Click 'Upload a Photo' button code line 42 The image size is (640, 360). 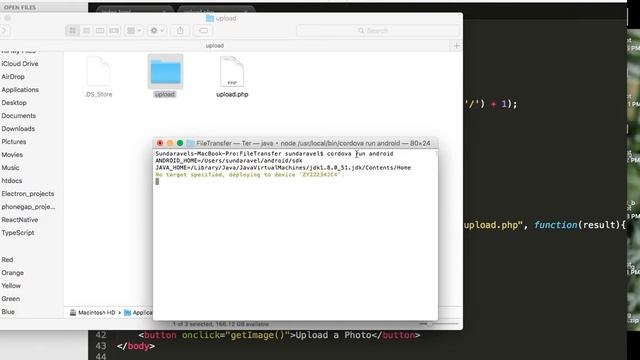point(279,335)
